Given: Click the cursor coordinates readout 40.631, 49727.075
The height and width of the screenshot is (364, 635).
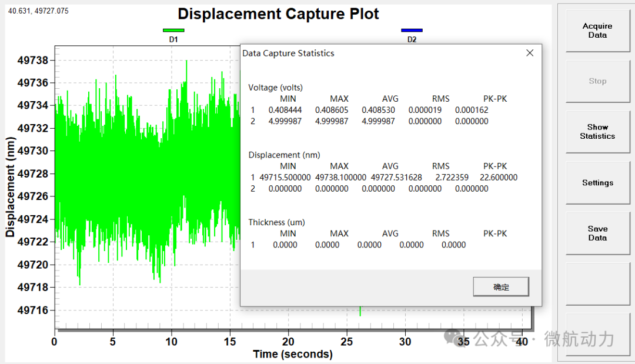Looking at the screenshot, I should pyautogui.click(x=38, y=11).
